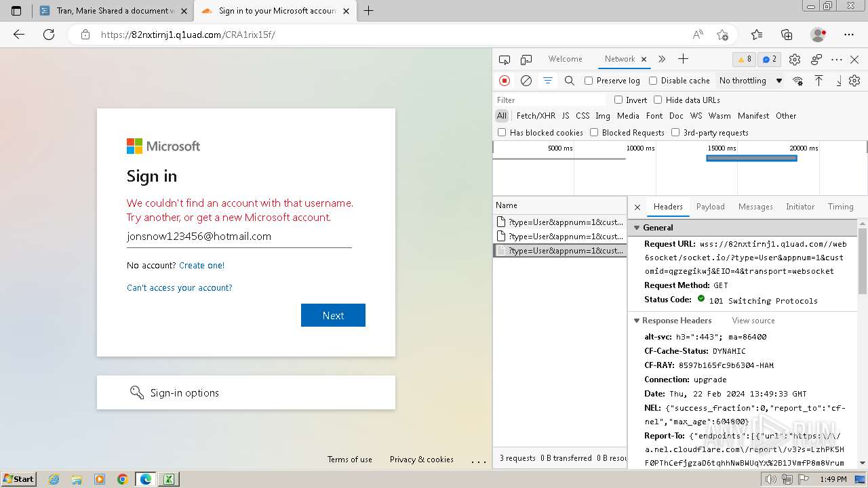Add this page to favorites
Viewport: 868px width, 488px height.
click(722, 35)
